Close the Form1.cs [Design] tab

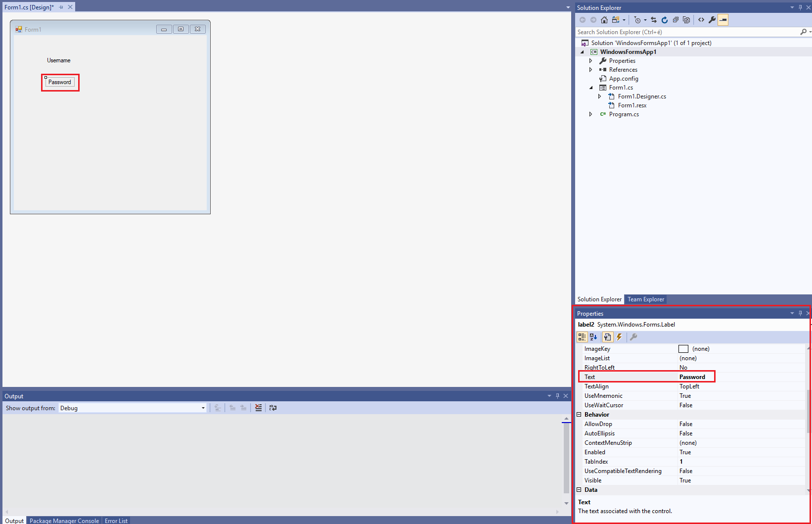[x=70, y=7]
